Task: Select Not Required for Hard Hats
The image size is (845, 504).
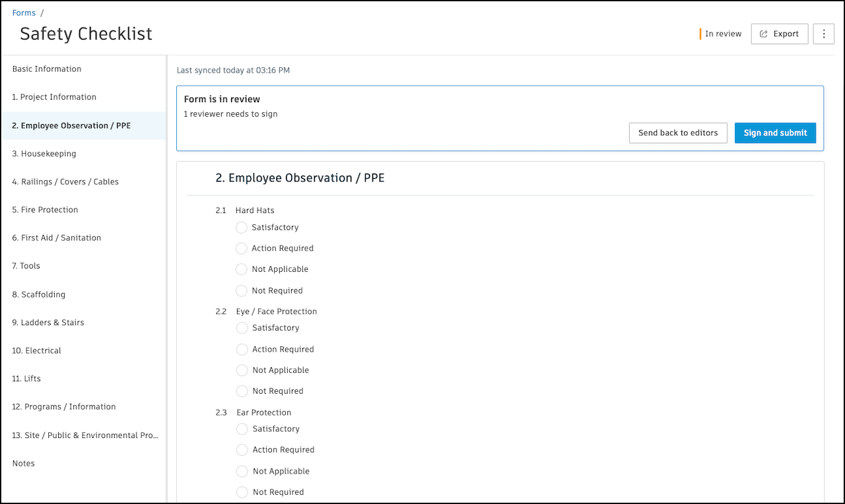Action: (242, 291)
